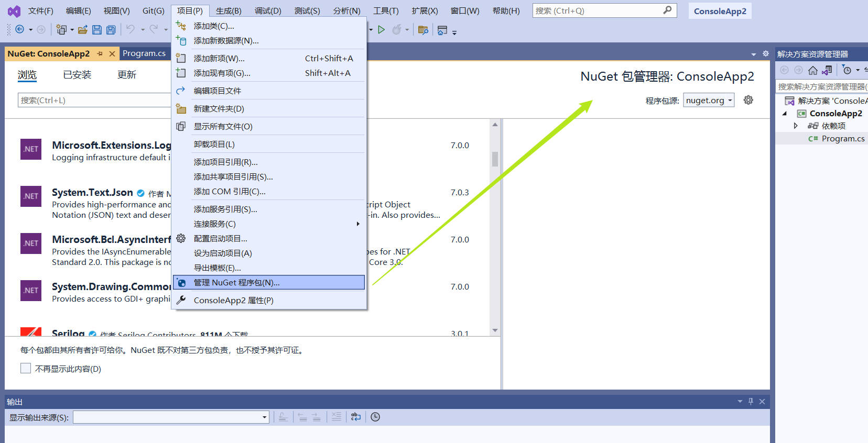Click the package list vertical scrollbar thumb
868x443 pixels.
[x=495, y=159]
